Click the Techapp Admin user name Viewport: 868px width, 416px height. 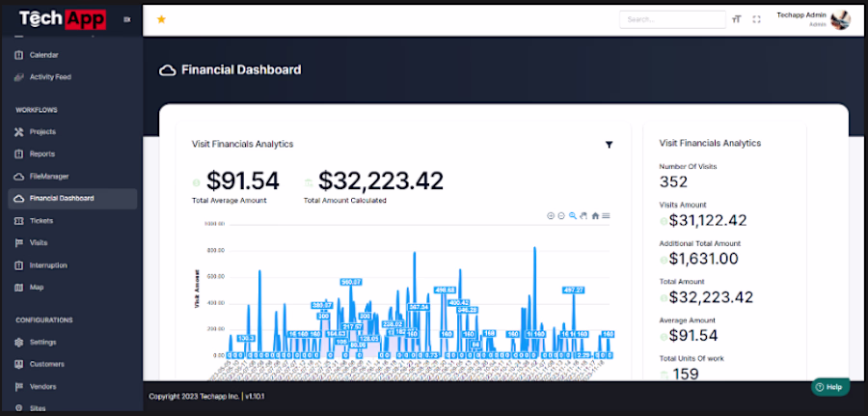(x=801, y=14)
